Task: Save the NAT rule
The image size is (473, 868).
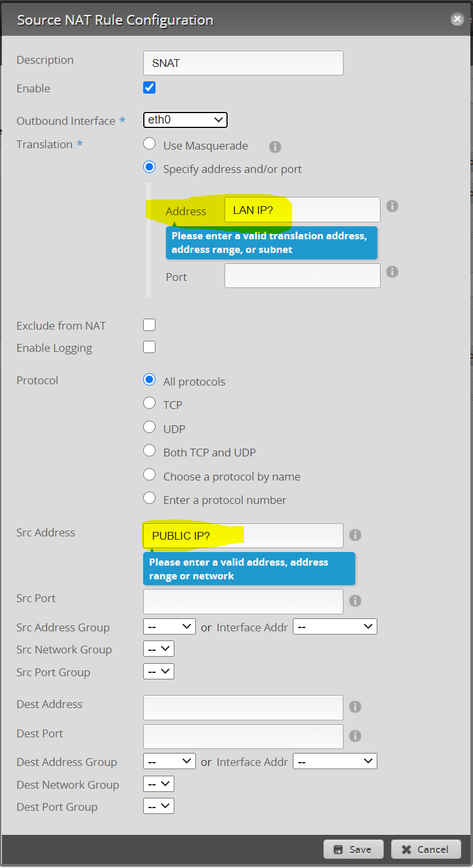Action: pos(352,849)
